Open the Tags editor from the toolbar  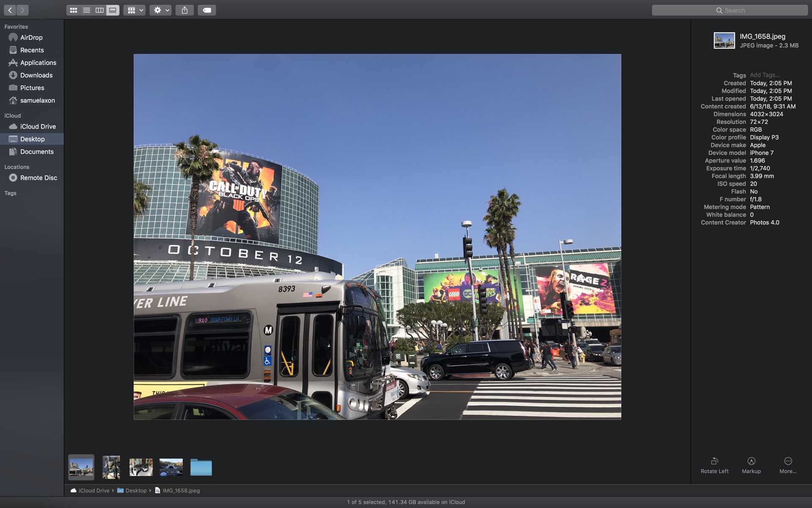[x=207, y=10]
